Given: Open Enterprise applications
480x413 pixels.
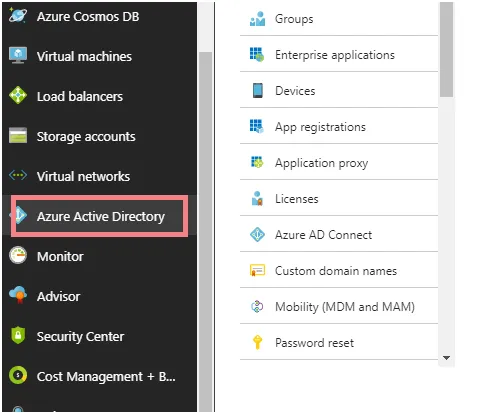Looking at the screenshot, I should pos(339,54).
